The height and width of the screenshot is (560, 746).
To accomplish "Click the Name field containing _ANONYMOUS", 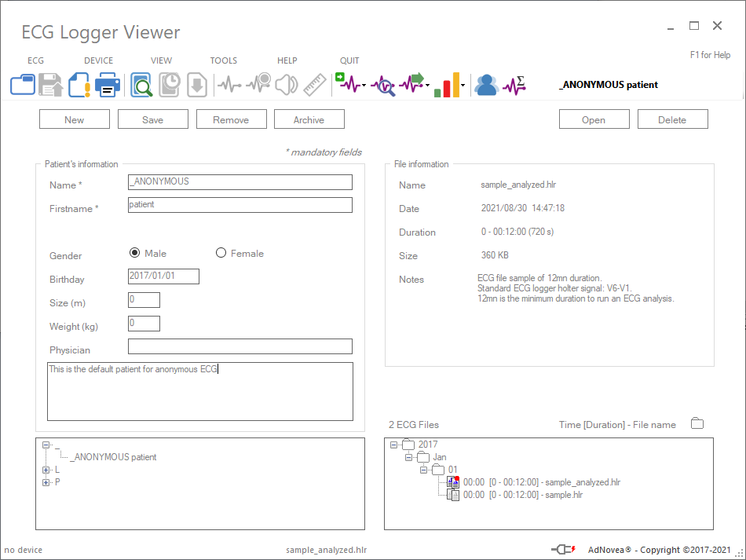I will click(x=240, y=181).
